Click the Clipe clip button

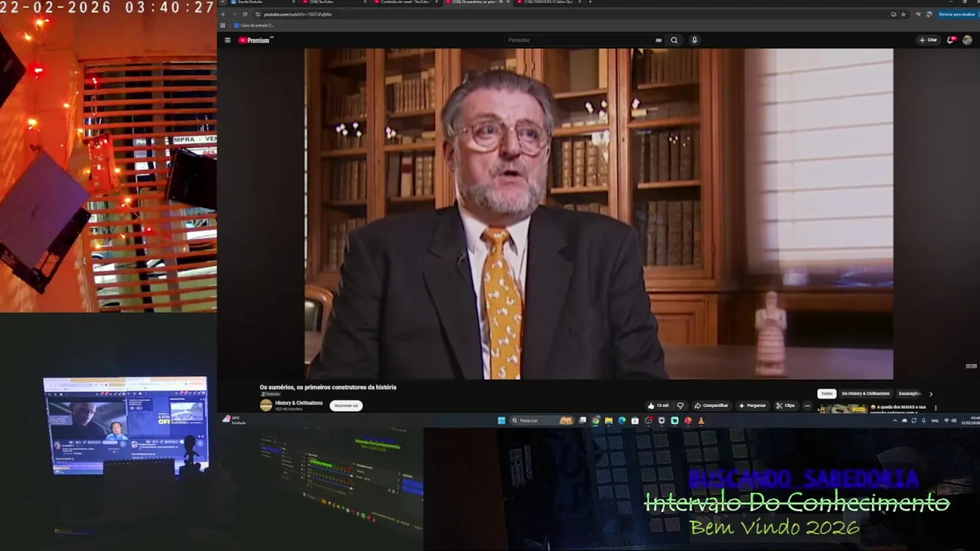click(x=786, y=406)
